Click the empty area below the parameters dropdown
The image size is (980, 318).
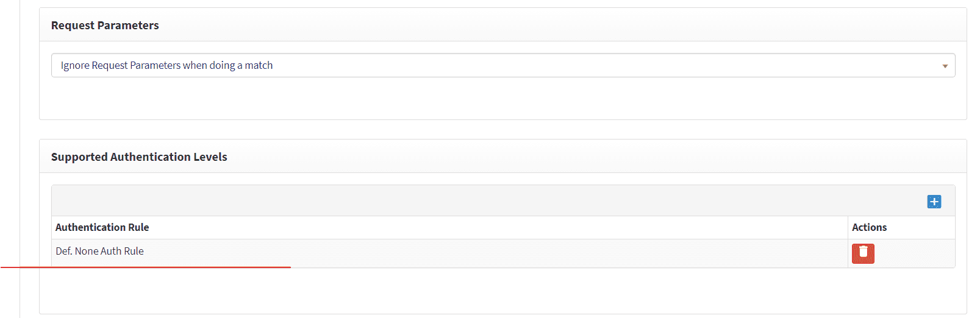pos(503,99)
